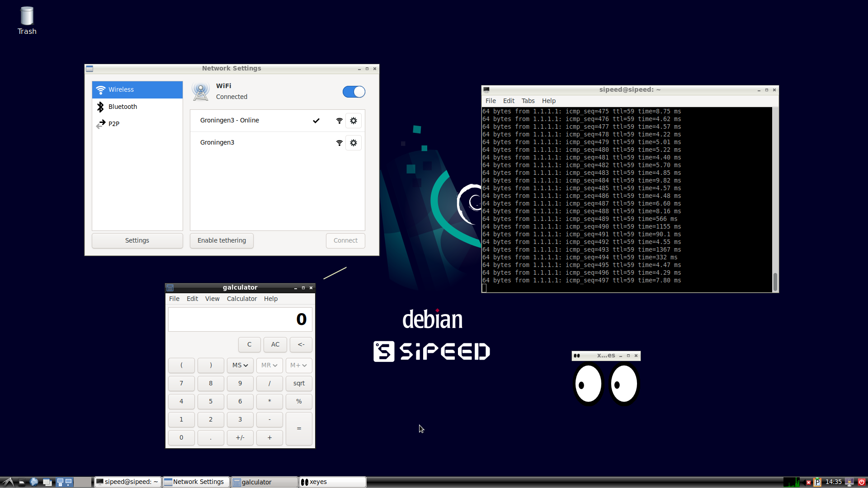Viewport: 868px width, 488px height.
Task: Launch the file manager from the taskbar
Action: [21, 482]
